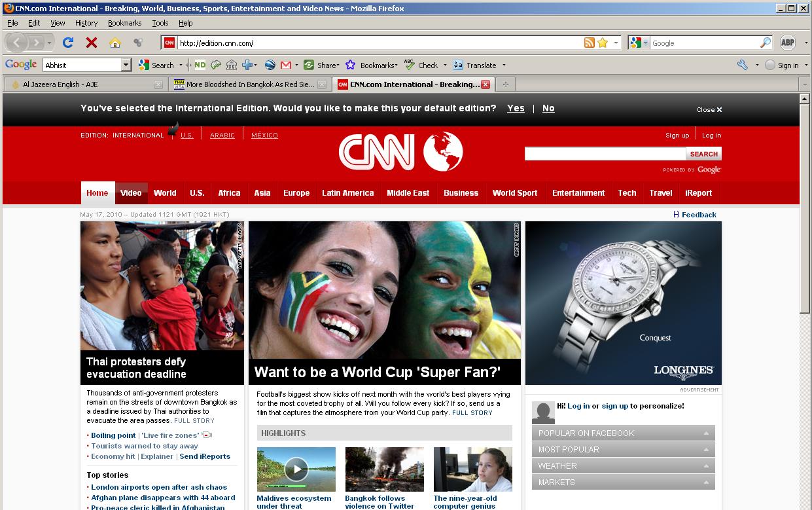Viewport: 812px width, 510px height.
Task: Open the address bar URL history dropdown
Action: (616, 43)
